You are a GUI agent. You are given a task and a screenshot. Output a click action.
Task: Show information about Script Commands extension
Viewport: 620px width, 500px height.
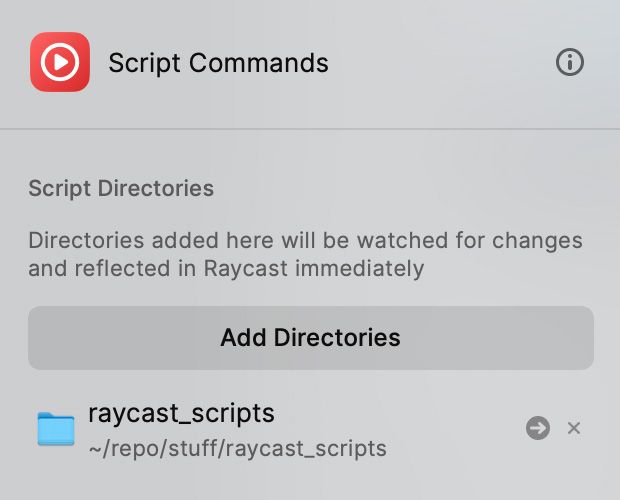[x=569, y=62]
